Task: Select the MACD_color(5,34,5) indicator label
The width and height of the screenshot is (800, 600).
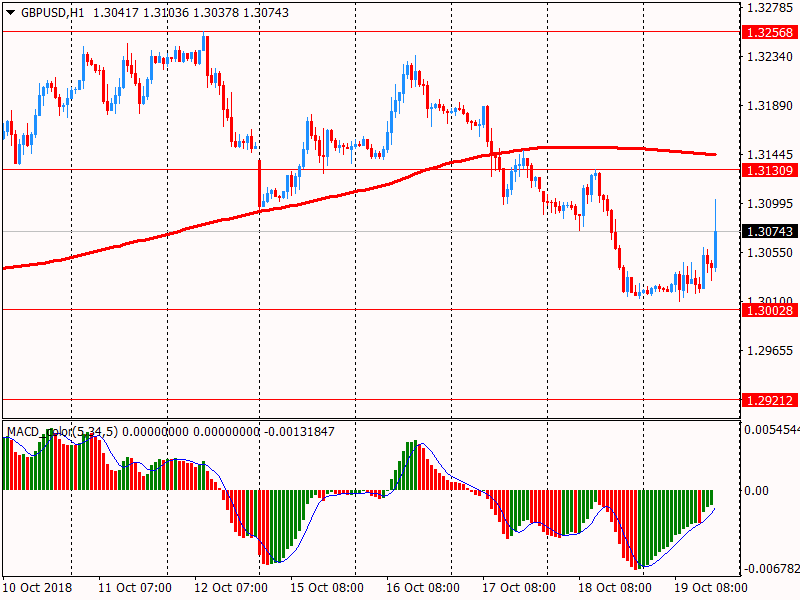Action: tap(62, 432)
